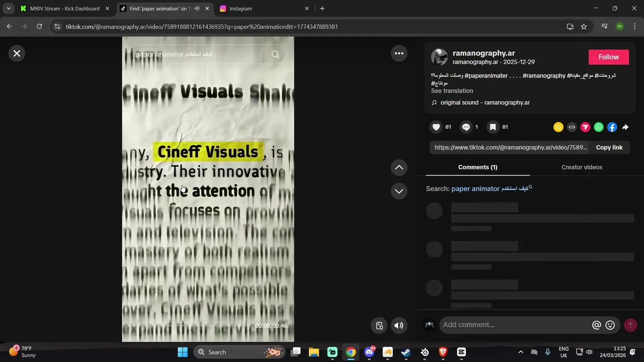Click #paperanimater hashtag

(x=486, y=75)
